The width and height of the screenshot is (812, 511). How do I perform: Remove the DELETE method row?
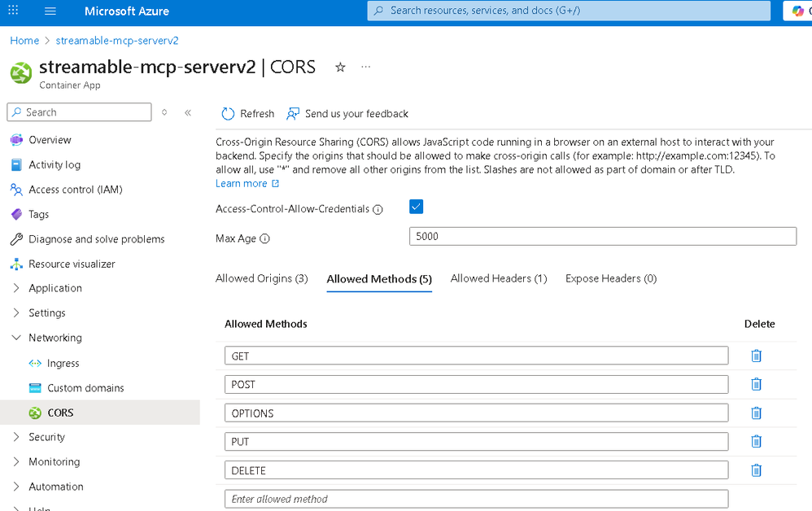756,470
